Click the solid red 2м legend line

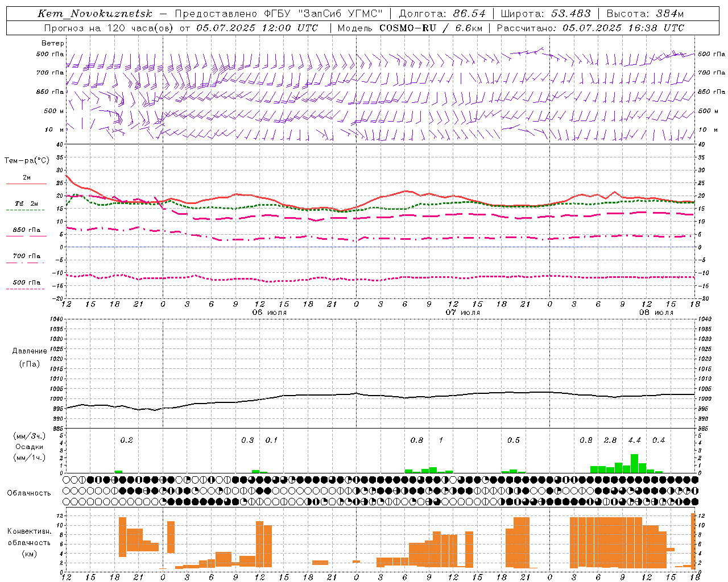coord(26,184)
